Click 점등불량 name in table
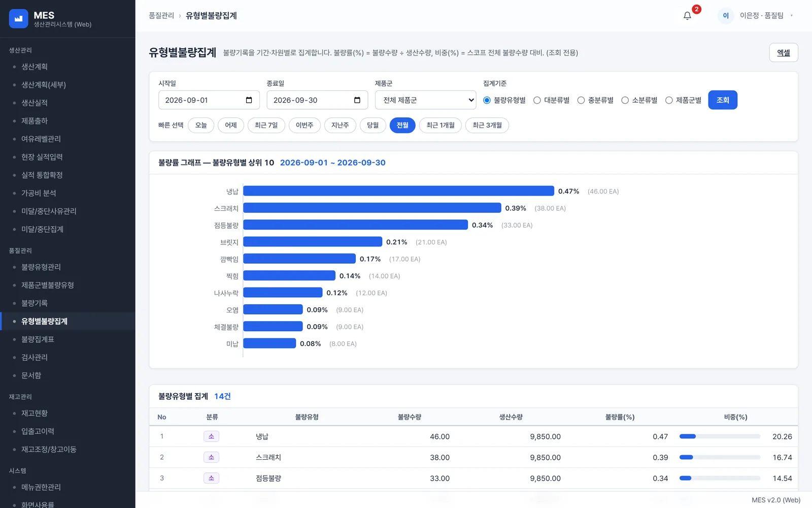 pyautogui.click(x=268, y=479)
